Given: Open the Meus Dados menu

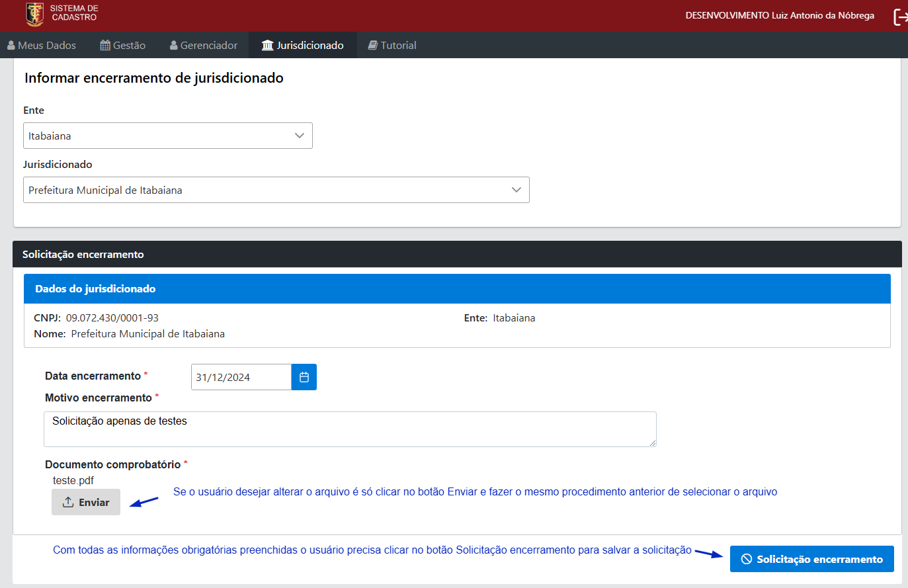Looking at the screenshot, I should point(42,45).
